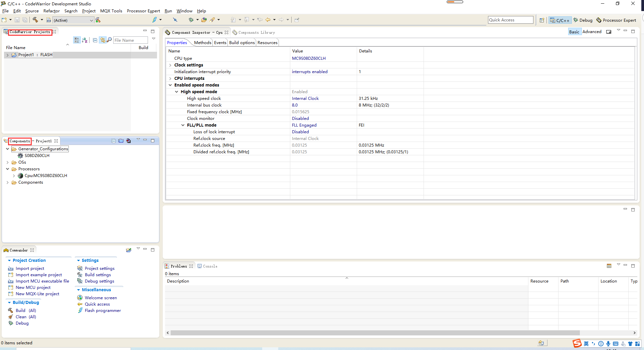Viewport: 644px width, 350px height.
Task: Open the Refactor menu
Action: pos(51,11)
